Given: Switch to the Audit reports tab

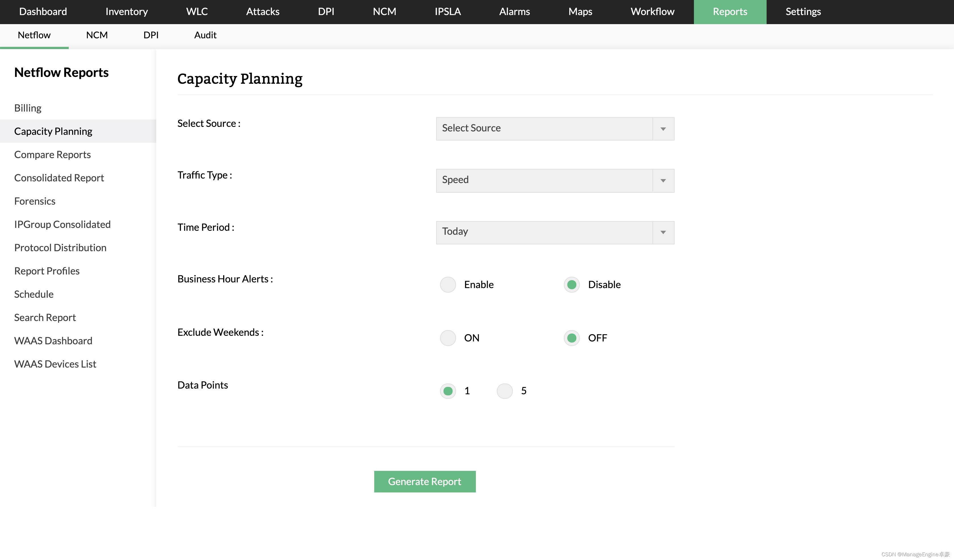Looking at the screenshot, I should tap(205, 35).
